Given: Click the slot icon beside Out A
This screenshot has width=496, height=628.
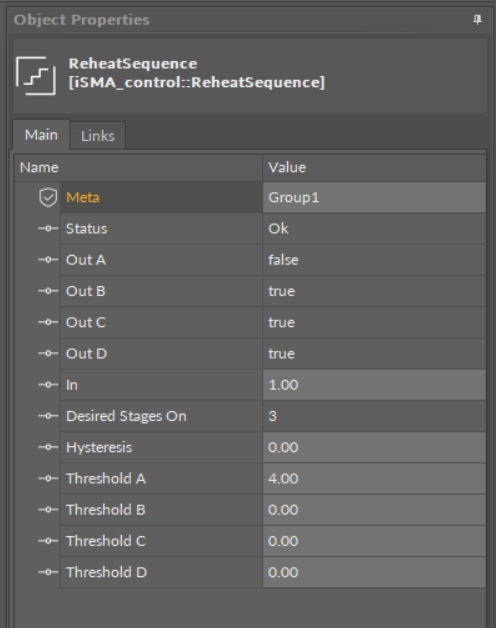Looking at the screenshot, I should (48, 260).
